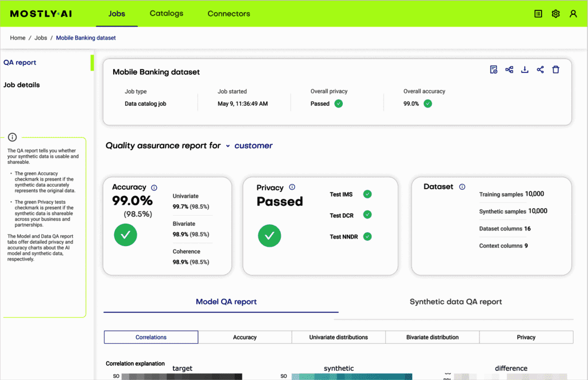Click the Test IMS green checkmark

(367, 194)
